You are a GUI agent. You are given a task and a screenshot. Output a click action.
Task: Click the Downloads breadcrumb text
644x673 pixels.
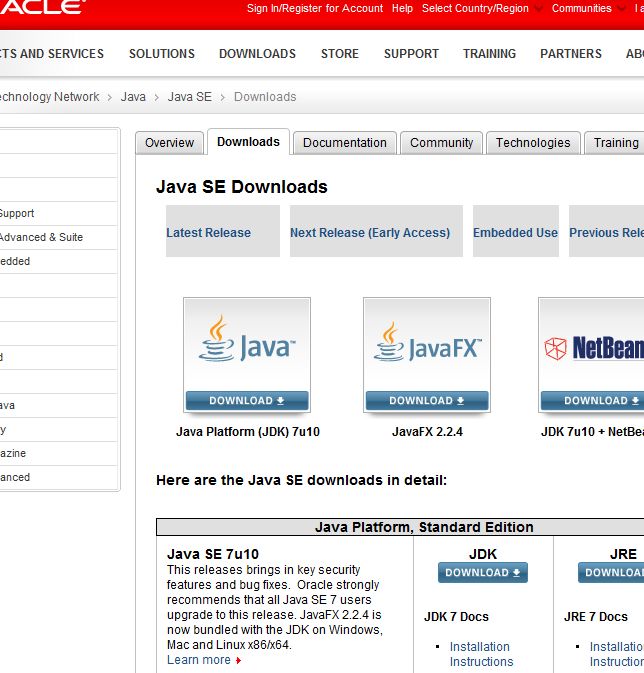click(265, 97)
